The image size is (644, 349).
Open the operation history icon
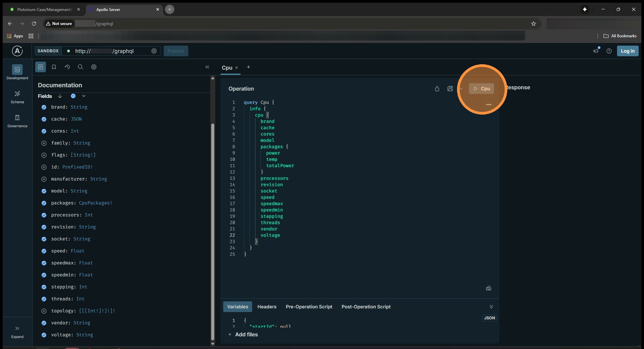click(67, 67)
